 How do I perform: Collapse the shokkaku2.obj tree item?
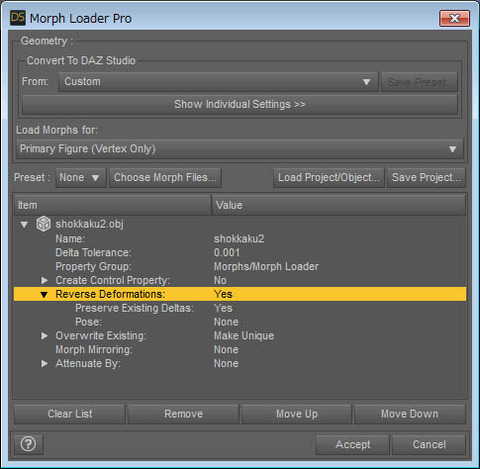click(x=24, y=225)
